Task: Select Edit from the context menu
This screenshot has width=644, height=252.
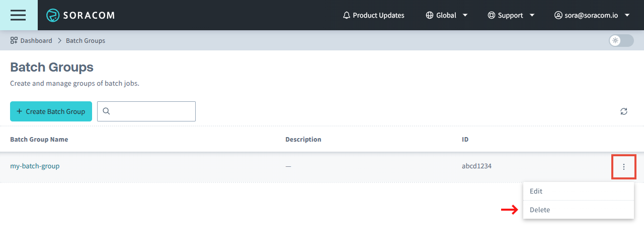Action: coord(536,192)
